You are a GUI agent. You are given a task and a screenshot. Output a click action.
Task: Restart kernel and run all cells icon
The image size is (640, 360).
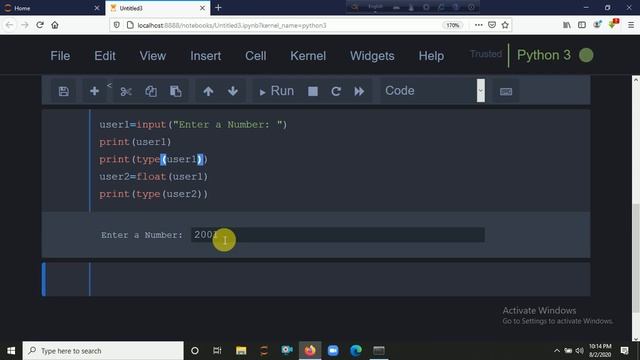pyautogui.click(x=359, y=91)
